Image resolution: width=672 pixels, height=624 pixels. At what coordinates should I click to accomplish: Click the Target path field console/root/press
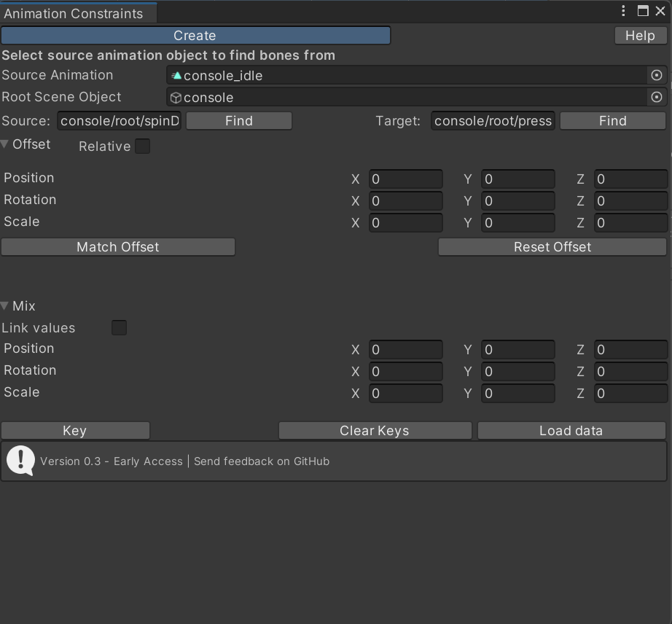point(493,121)
